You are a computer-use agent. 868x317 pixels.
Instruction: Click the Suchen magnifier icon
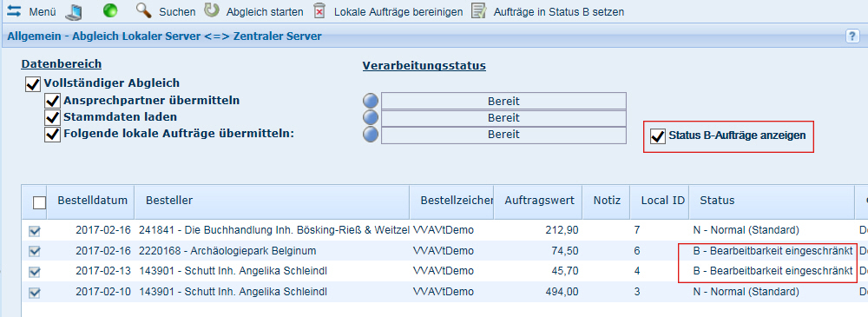click(x=144, y=10)
